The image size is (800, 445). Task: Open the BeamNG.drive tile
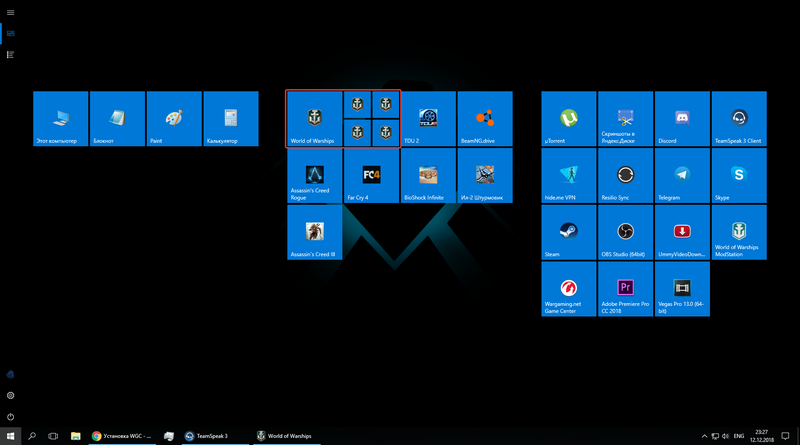485,119
